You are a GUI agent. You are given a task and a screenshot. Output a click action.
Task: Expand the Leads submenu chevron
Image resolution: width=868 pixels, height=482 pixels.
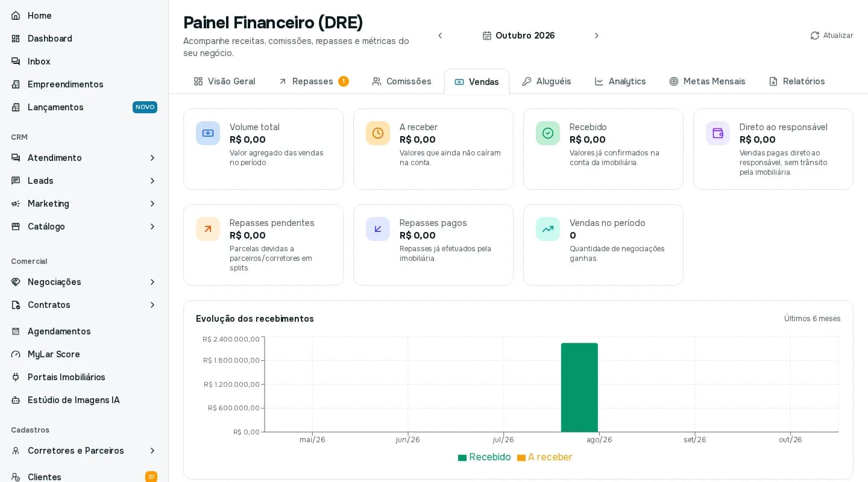click(x=153, y=181)
